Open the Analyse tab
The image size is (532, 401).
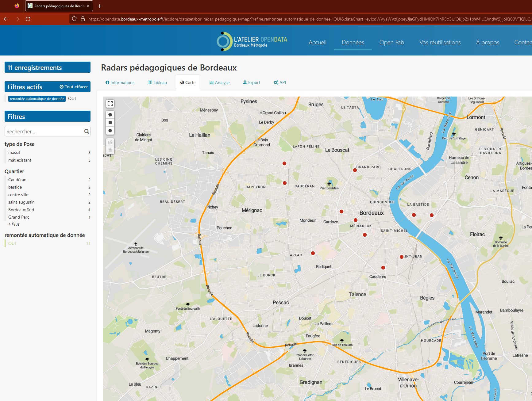pyautogui.click(x=219, y=82)
